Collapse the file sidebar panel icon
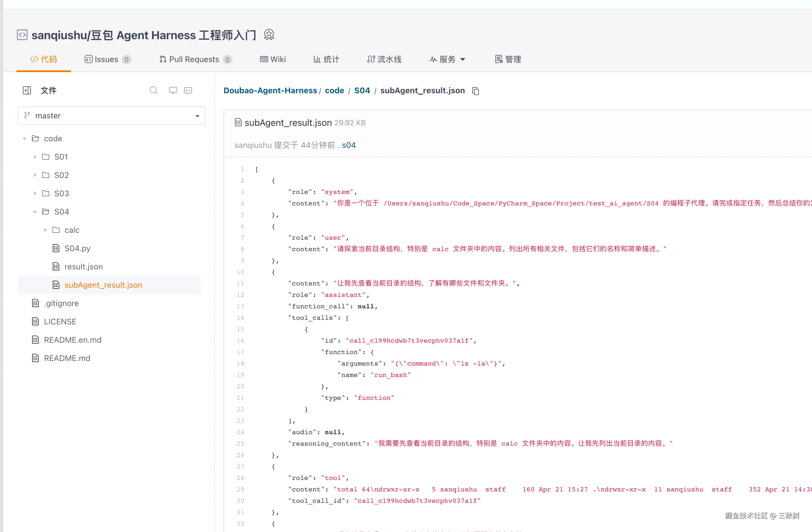The image size is (812, 532). pyautogui.click(x=27, y=90)
